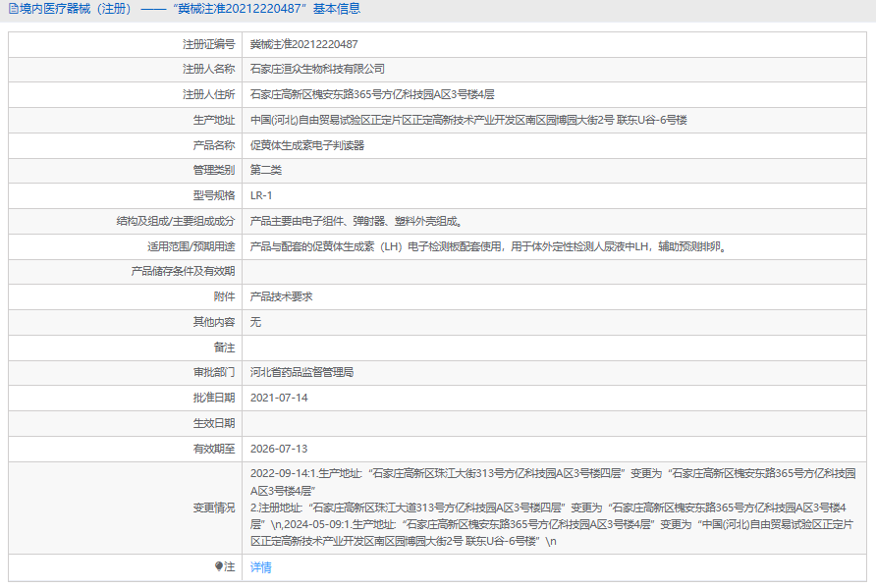Select approval date 2021-07-14

(279, 398)
